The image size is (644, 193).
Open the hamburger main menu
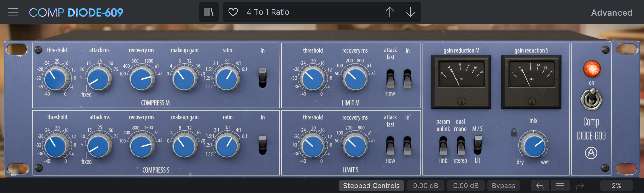[13, 12]
